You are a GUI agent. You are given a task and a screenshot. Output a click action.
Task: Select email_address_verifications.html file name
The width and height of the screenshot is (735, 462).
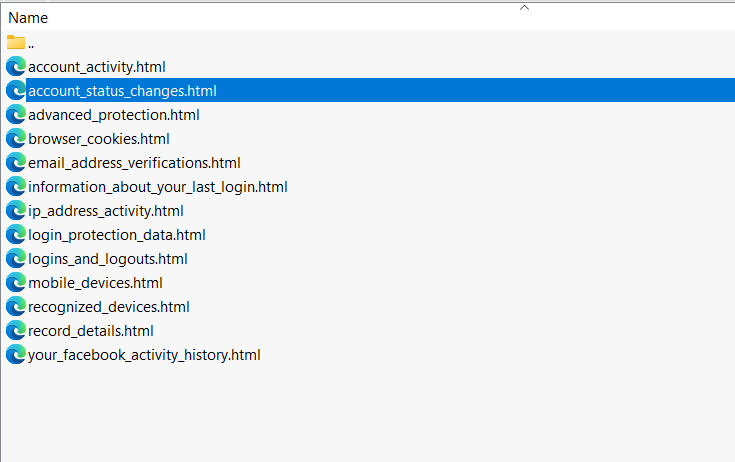click(134, 163)
